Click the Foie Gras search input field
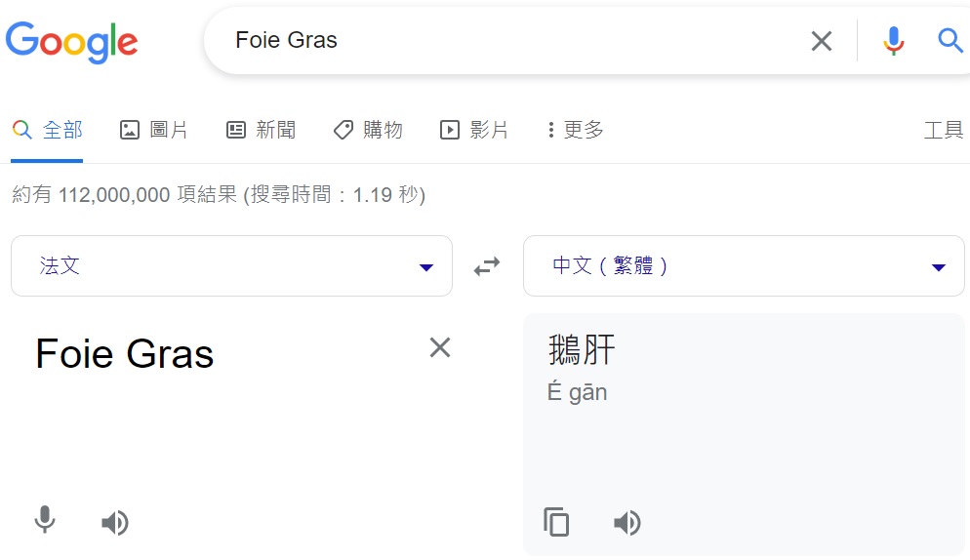This screenshot has height=560, width=970. (x=513, y=41)
